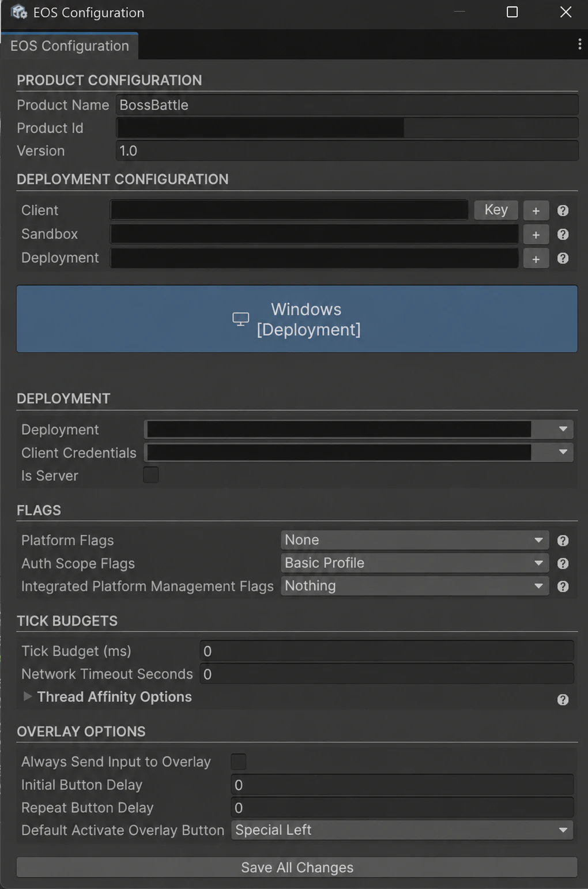Click the Tick Budget (ms) field
Image resolution: width=588 pixels, height=889 pixels.
pos(387,651)
